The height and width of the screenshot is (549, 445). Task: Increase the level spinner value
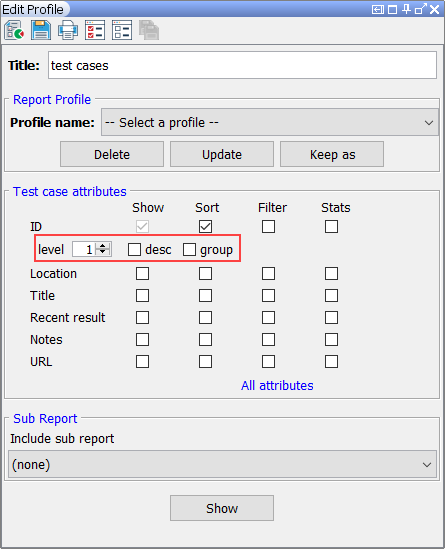(x=103, y=246)
